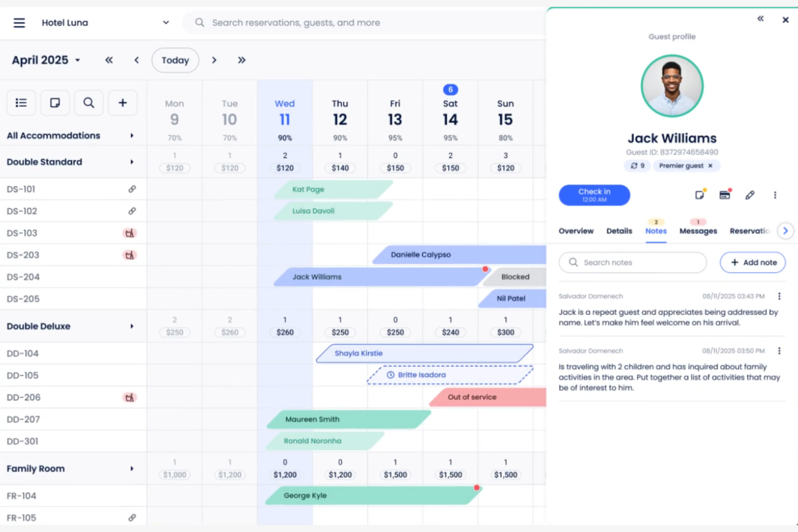Open the hamburger main menu

point(19,23)
